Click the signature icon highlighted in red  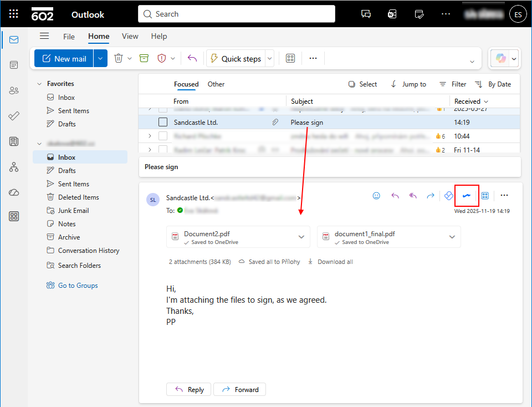click(467, 195)
